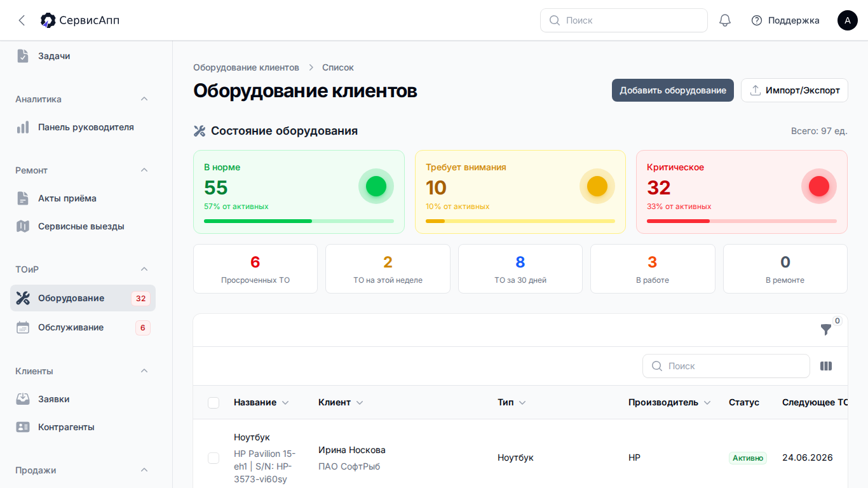Click Оборудование клиентов breadcrumb
The image size is (868, 488).
coord(246,67)
